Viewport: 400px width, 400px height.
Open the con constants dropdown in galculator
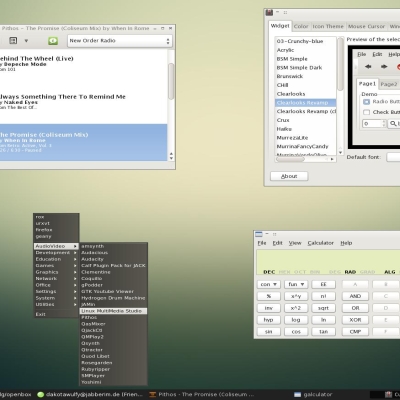coord(269,284)
